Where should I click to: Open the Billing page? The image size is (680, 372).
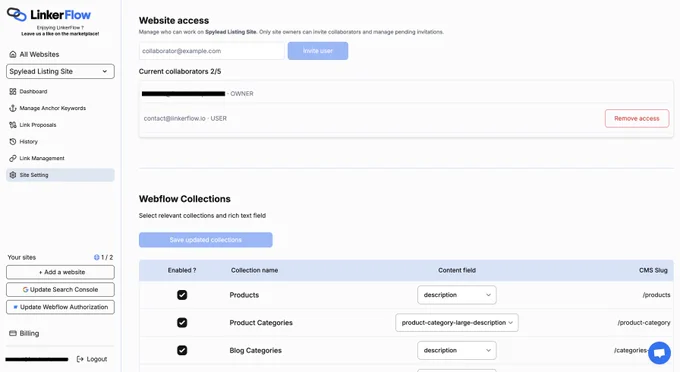pyautogui.click(x=29, y=333)
